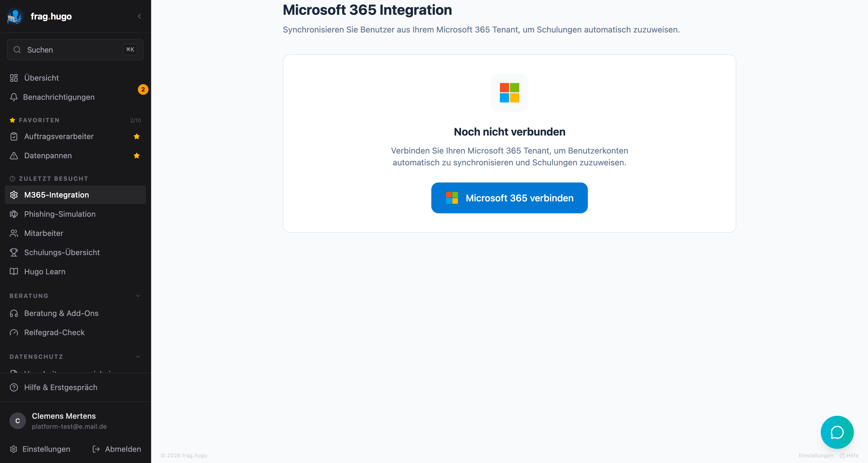Open Auftragsverarbeiter favorite entry
868x463 pixels.
click(x=75, y=136)
